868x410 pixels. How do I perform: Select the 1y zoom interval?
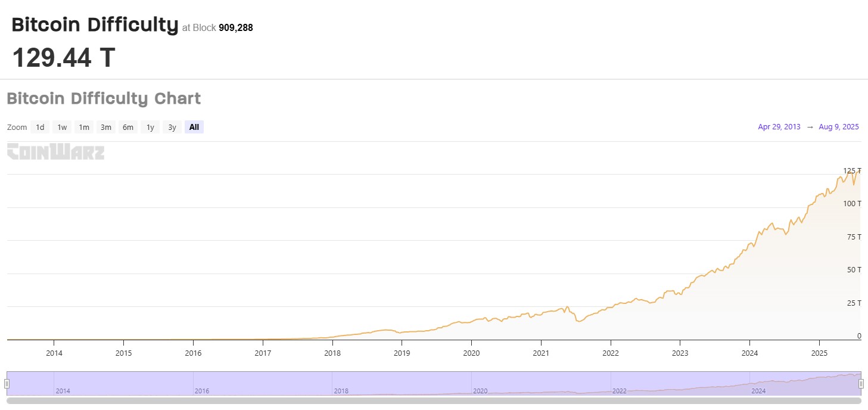(150, 127)
